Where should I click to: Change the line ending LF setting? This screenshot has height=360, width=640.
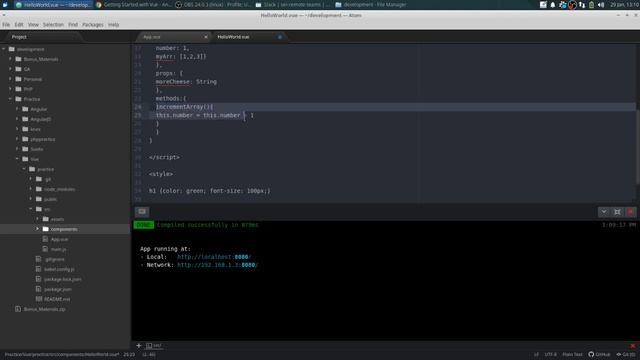[536, 354]
